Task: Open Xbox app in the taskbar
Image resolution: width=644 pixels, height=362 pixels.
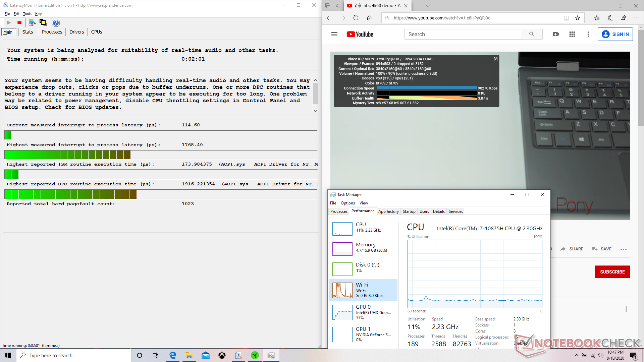Action: pyautogui.click(x=222, y=355)
